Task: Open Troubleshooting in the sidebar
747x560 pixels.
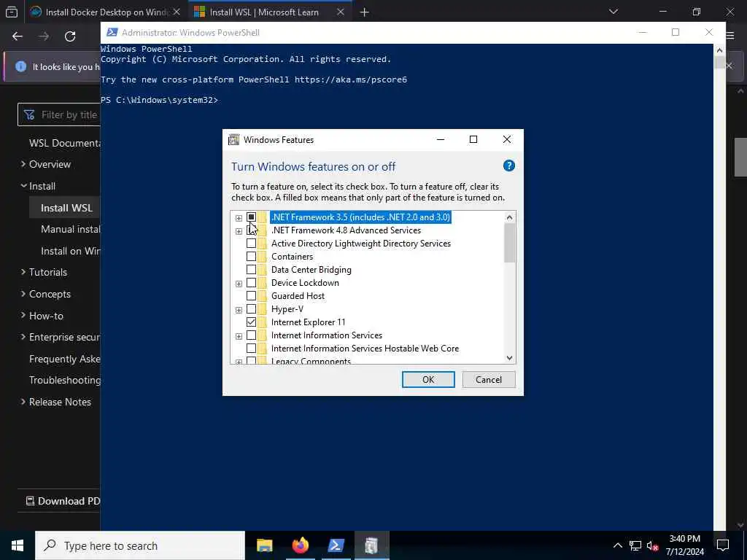Action: click(x=64, y=380)
